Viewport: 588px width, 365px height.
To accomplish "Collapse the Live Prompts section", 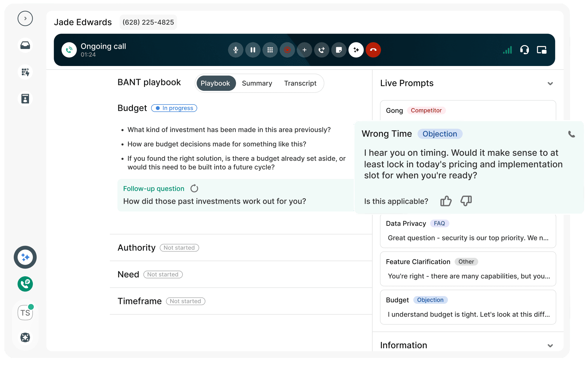I will point(550,83).
